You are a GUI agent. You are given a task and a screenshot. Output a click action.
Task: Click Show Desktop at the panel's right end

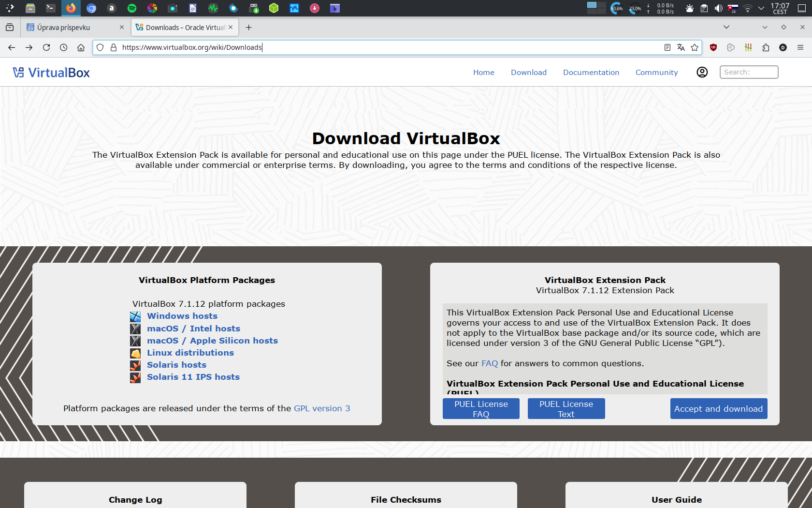pos(802,8)
